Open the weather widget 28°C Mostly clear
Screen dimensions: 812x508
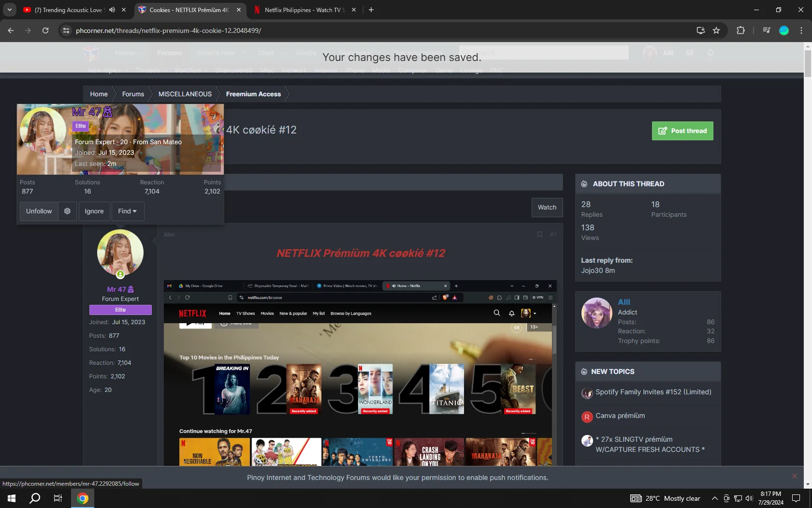pos(666,498)
